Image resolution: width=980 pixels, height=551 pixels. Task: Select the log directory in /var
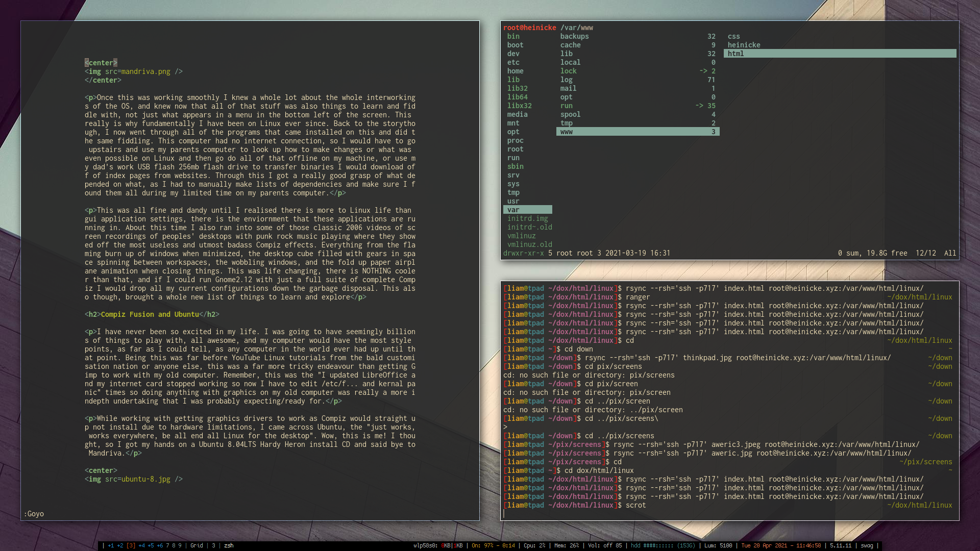tap(566, 80)
